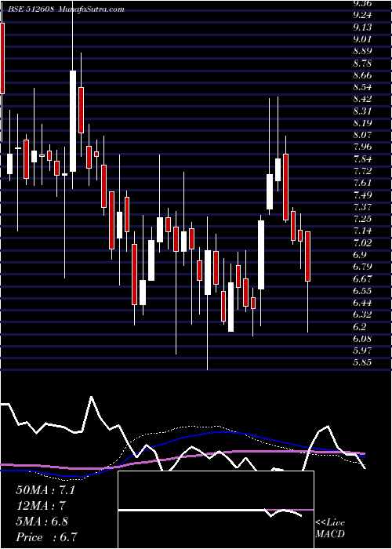Click the Price : 6.7 value text
This screenshot has height=549, width=392.
(x=46, y=537)
